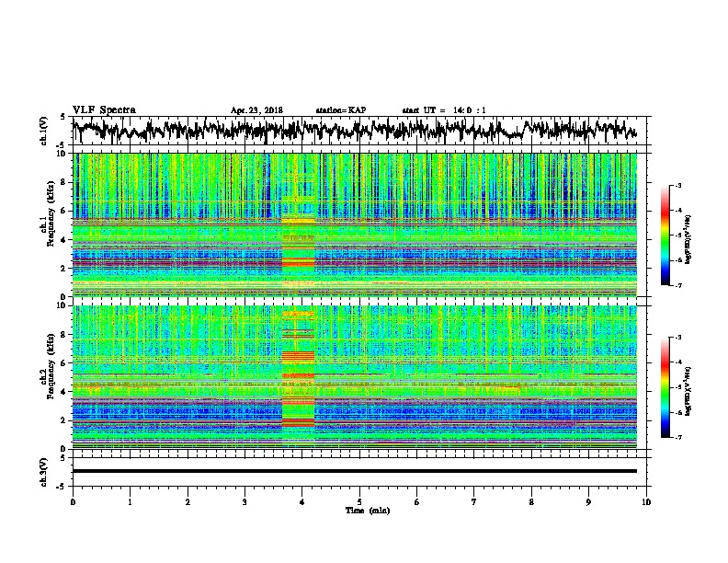The image size is (728, 563).
Task: Click the "VLF Spectra" plot title
Action: [x=104, y=109]
